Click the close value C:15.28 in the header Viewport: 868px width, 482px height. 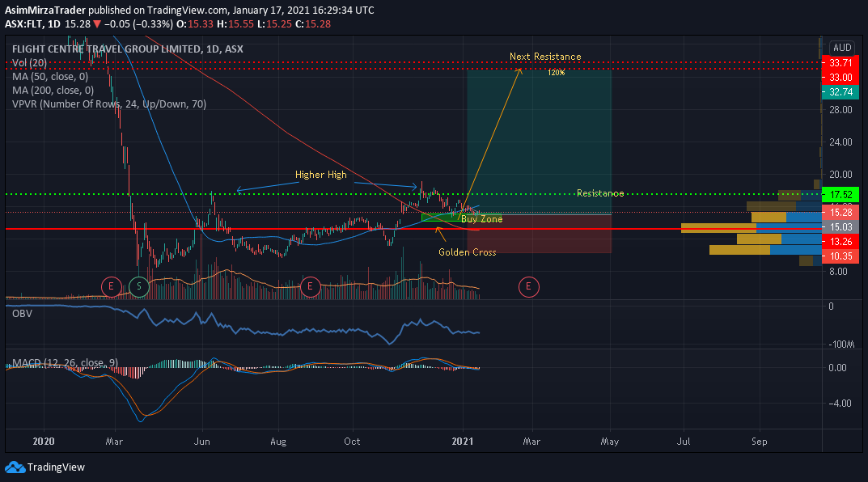pos(312,24)
